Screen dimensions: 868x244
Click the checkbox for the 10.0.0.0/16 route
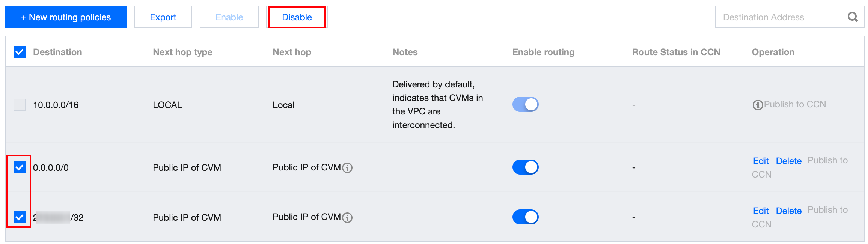pyautogui.click(x=20, y=105)
